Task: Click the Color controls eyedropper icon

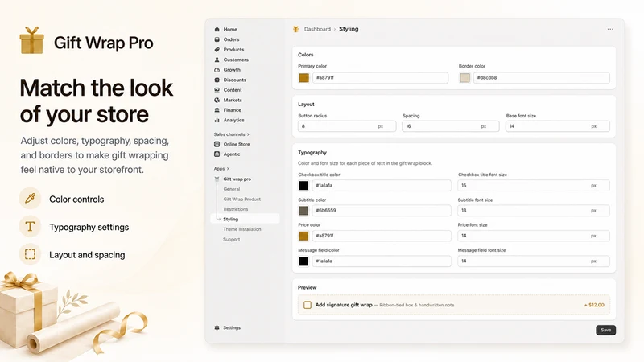Action: click(30, 199)
